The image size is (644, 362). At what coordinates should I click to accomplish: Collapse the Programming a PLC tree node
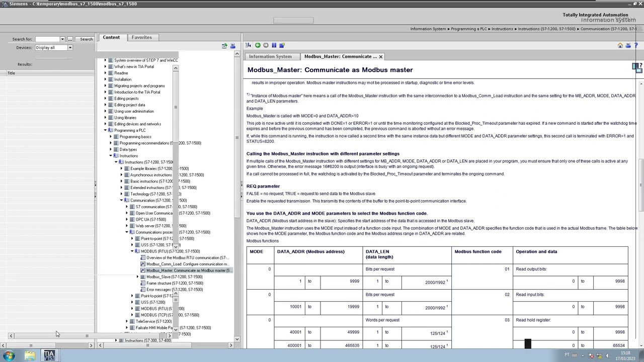(x=106, y=130)
